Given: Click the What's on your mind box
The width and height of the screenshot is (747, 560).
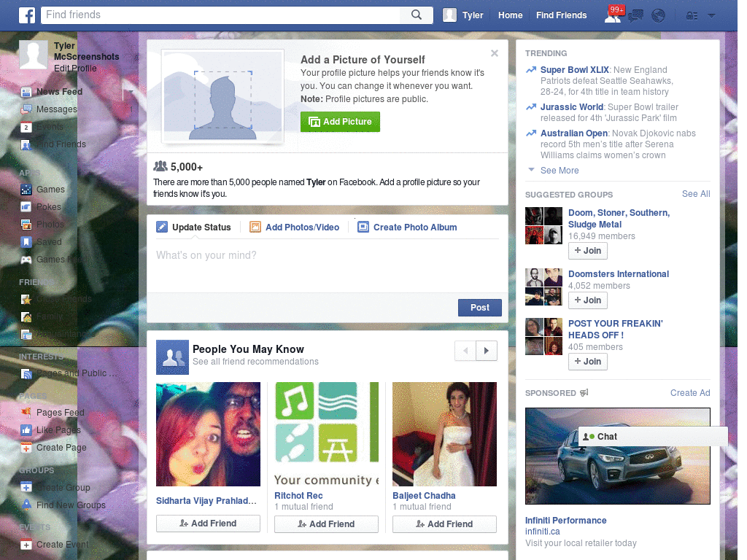Looking at the screenshot, I should (328, 267).
